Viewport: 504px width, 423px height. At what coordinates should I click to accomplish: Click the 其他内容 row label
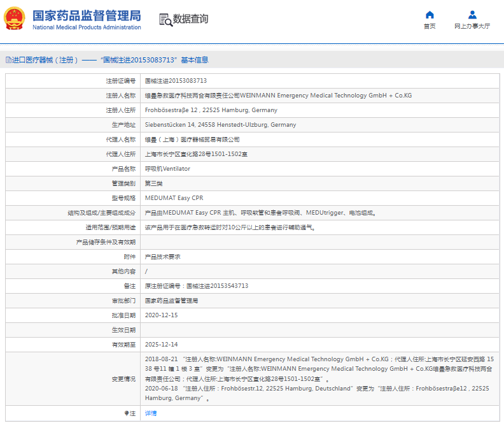[123, 271]
